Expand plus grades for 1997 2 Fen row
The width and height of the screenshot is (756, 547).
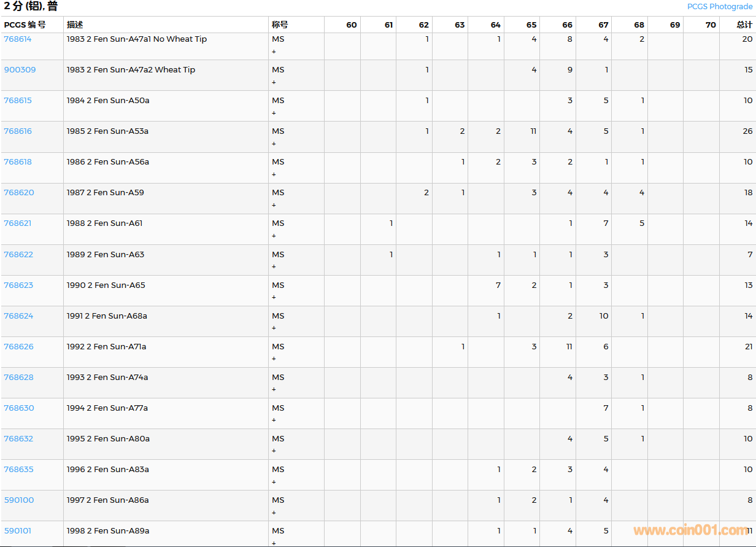[274, 513]
